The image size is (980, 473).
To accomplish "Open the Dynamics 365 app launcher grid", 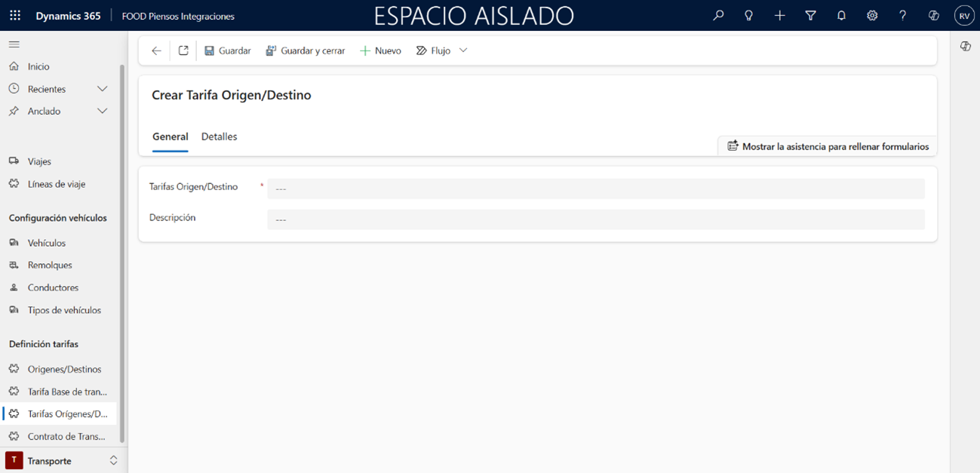I will [x=15, y=15].
